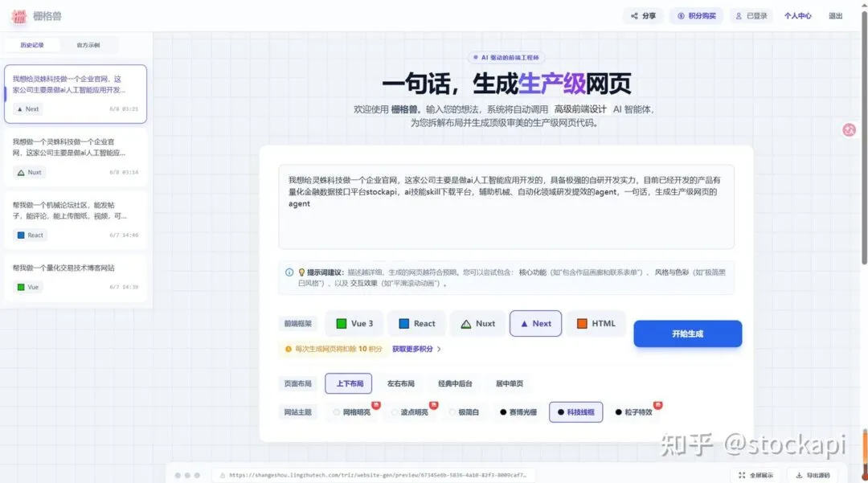Click the 栅格兽 logo icon
868x483 pixels.
(x=18, y=16)
